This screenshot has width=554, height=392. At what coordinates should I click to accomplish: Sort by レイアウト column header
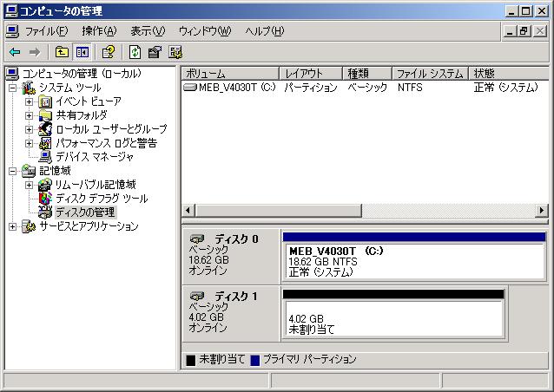(311, 74)
